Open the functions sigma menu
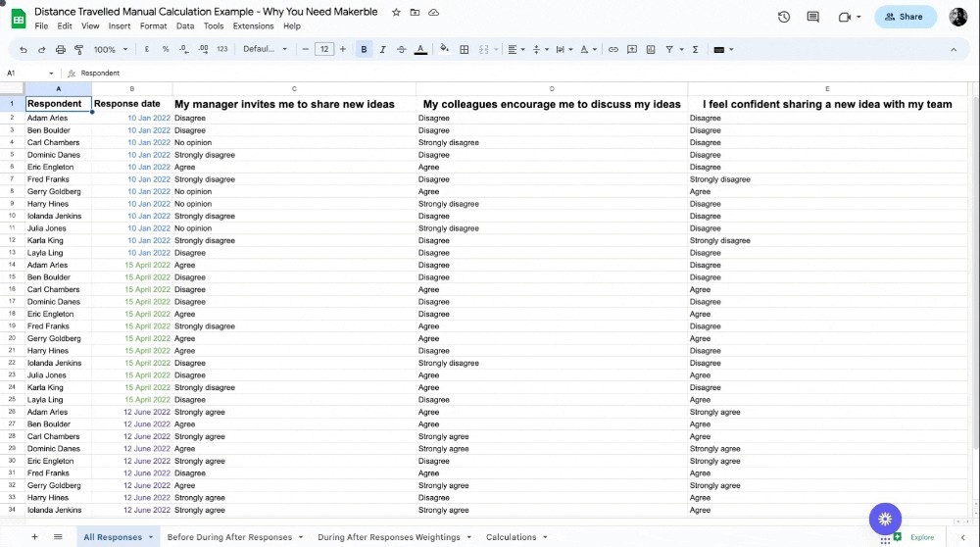This screenshot has height=547, width=980. [695, 49]
